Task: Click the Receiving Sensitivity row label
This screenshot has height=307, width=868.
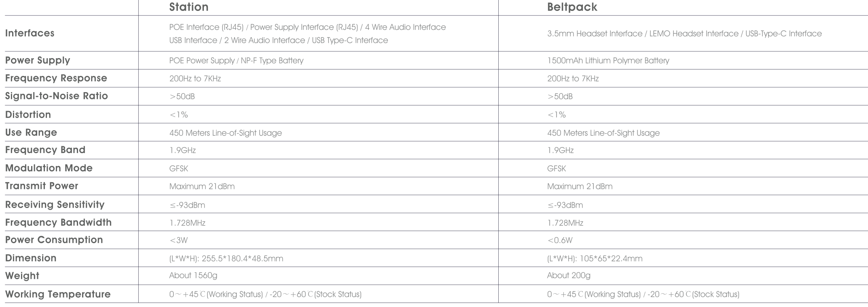Action: tap(55, 205)
